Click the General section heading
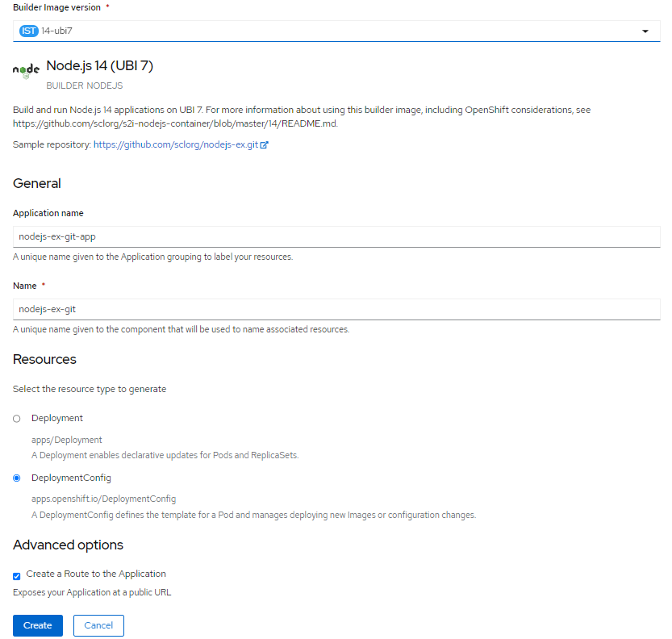The width and height of the screenshot is (672, 639). 37,184
